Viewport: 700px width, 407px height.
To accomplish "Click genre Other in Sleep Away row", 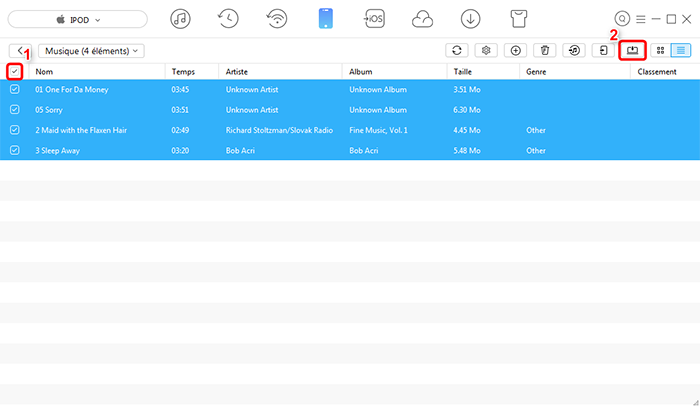I will tap(536, 151).
